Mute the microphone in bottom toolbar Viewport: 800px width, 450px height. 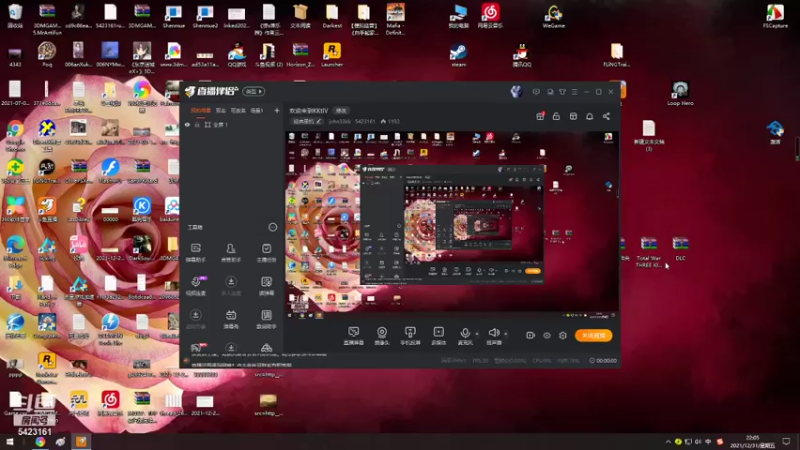tap(465, 336)
